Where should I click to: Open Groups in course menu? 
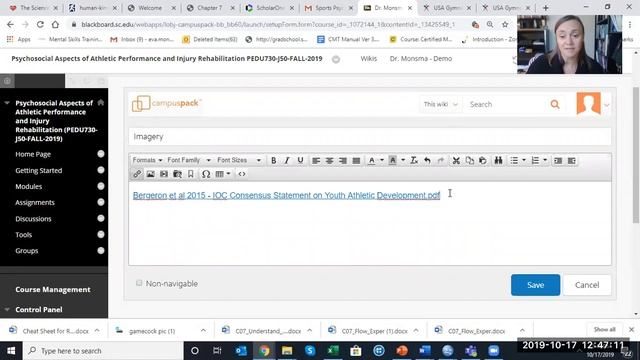pos(27,251)
